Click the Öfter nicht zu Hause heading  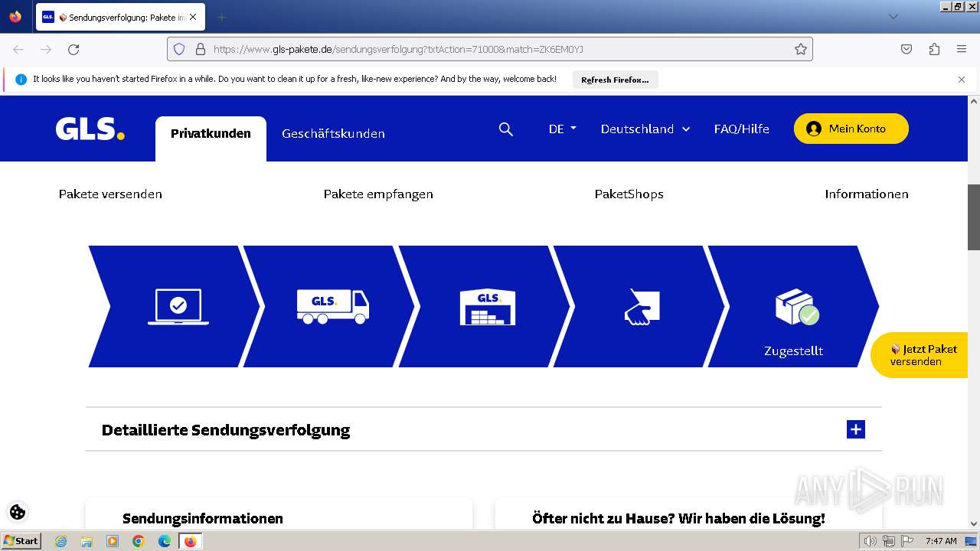[x=678, y=519]
